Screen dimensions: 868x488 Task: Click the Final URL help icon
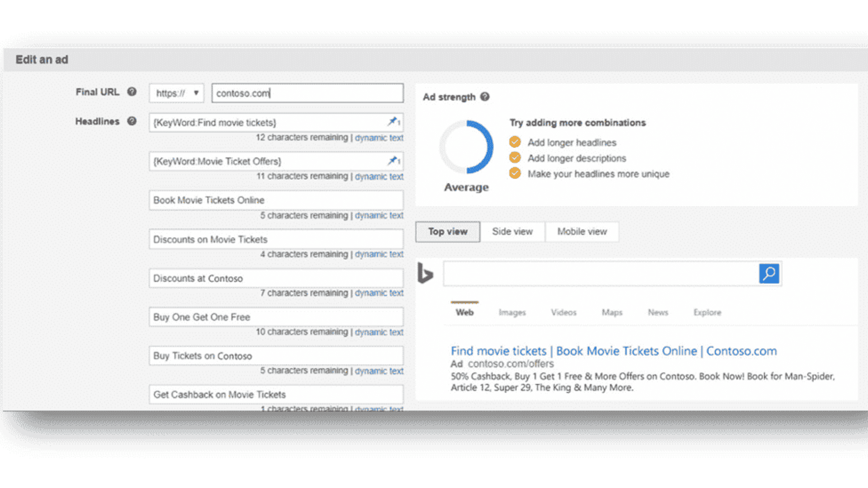pos(132,92)
